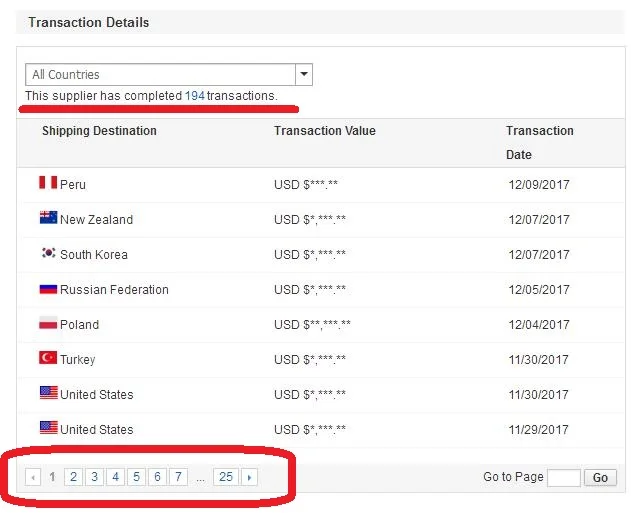Click the Russian Federation flag icon
631x513 pixels.
(x=48, y=289)
